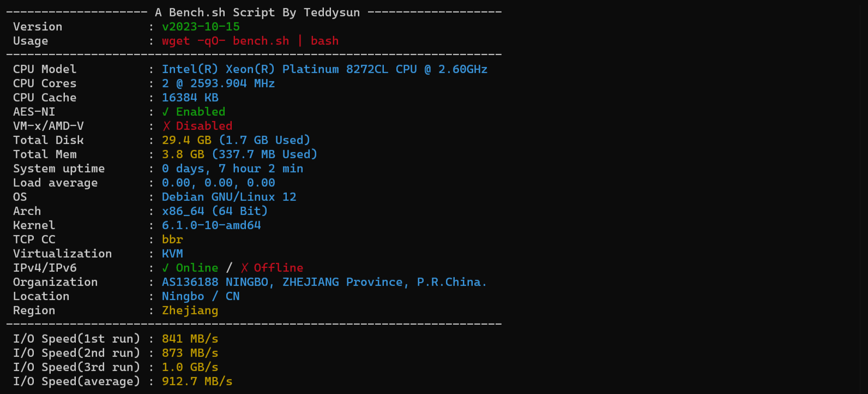This screenshot has height=394, width=868.
Task: Click the organization value 'AS136188 NINGBO, ZHEJIANG Province'
Action: tap(282, 282)
